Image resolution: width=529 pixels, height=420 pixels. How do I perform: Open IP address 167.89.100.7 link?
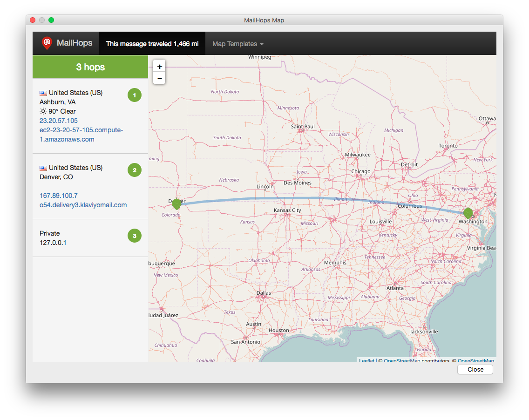pos(58,195)
